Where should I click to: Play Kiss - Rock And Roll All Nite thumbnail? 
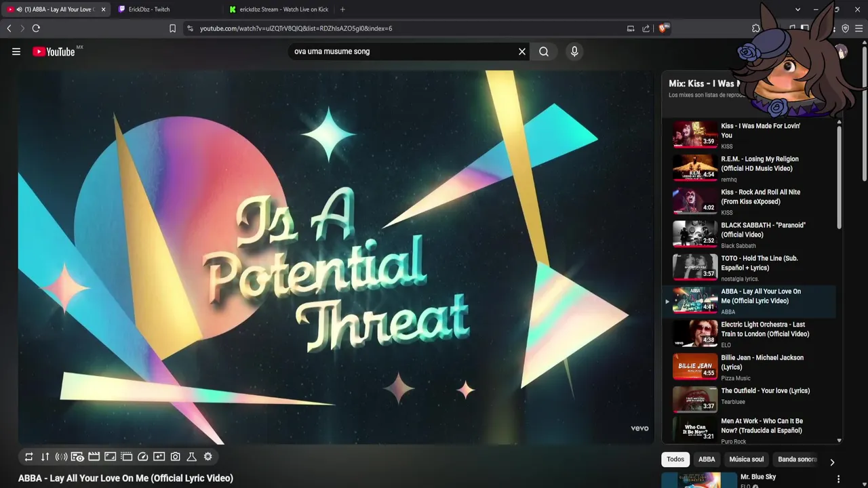[694, 201]
